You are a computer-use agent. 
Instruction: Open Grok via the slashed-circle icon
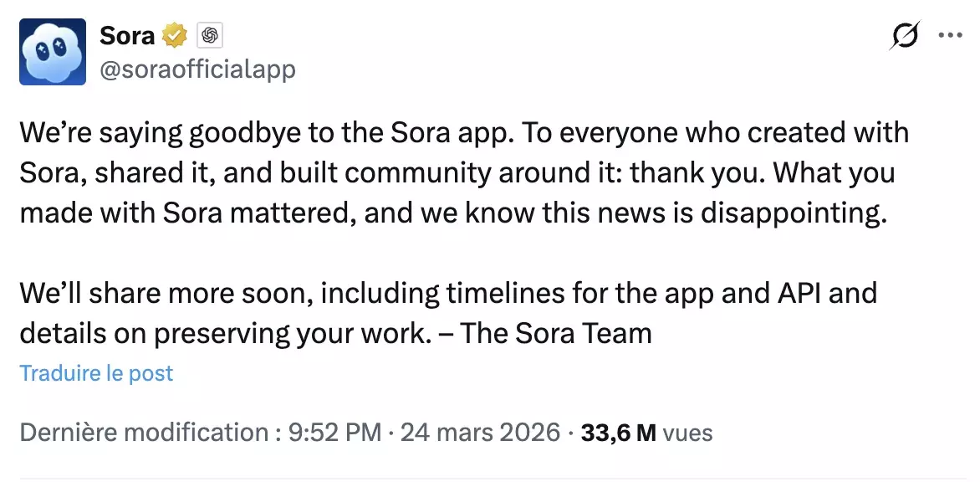click(904, 36)
